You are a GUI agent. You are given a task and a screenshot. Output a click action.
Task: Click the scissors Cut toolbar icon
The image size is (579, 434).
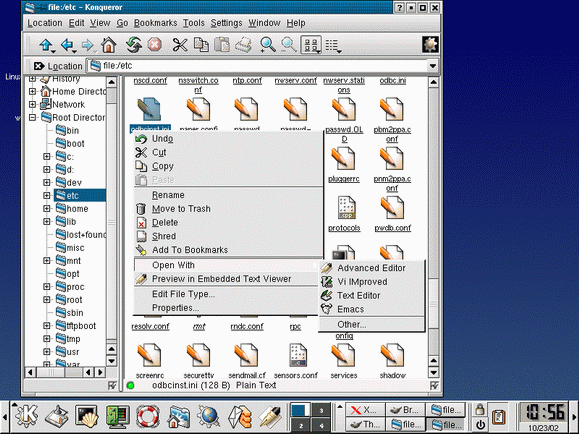[x=180, y=45]
